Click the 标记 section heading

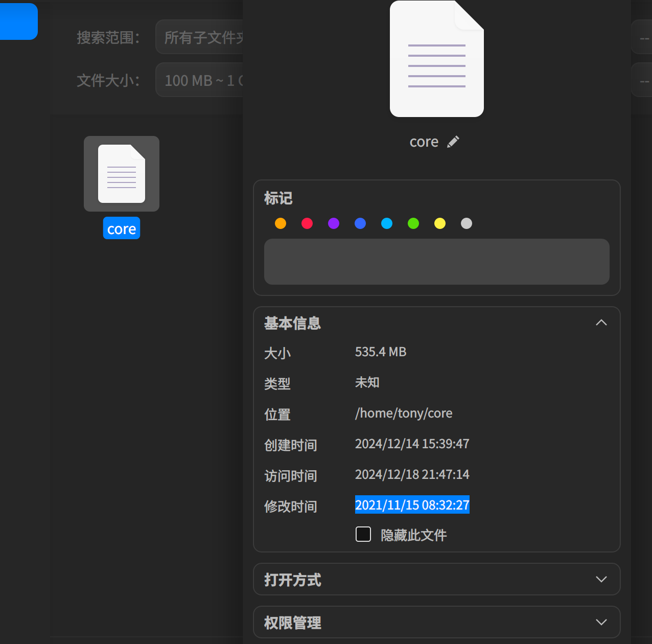[278, 198]
